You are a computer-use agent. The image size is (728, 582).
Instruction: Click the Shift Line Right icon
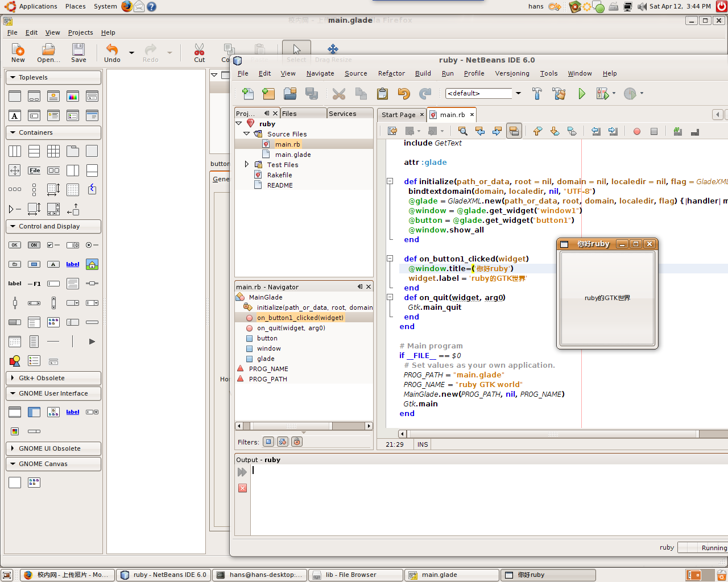click(613, 131)
